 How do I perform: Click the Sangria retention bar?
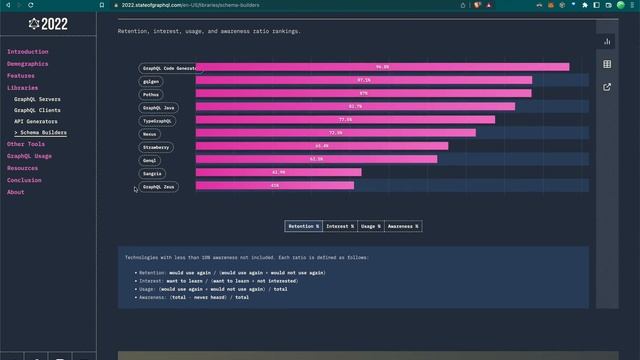point(278,172)
